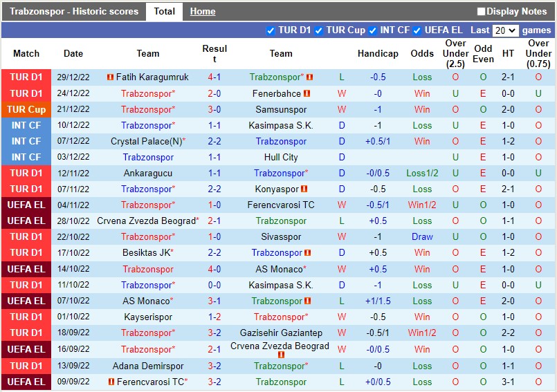Open the 4-1 result on 29/12/22
The height and width of the screenshot is (392, 557).
214,77
